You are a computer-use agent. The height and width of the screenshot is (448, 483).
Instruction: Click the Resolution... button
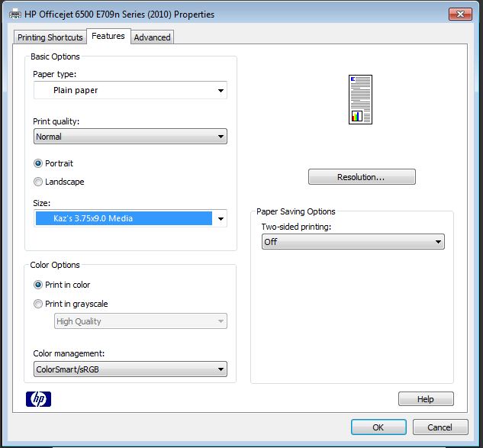pyautogui.click(x=362, y=177)
